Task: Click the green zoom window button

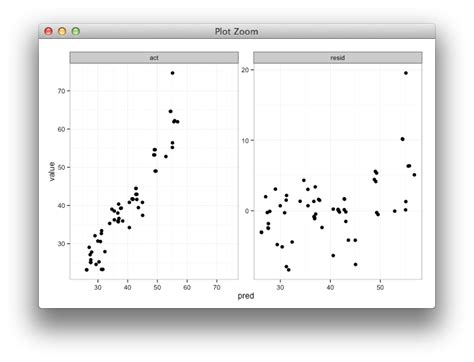Action: click(x=76, y=31)
